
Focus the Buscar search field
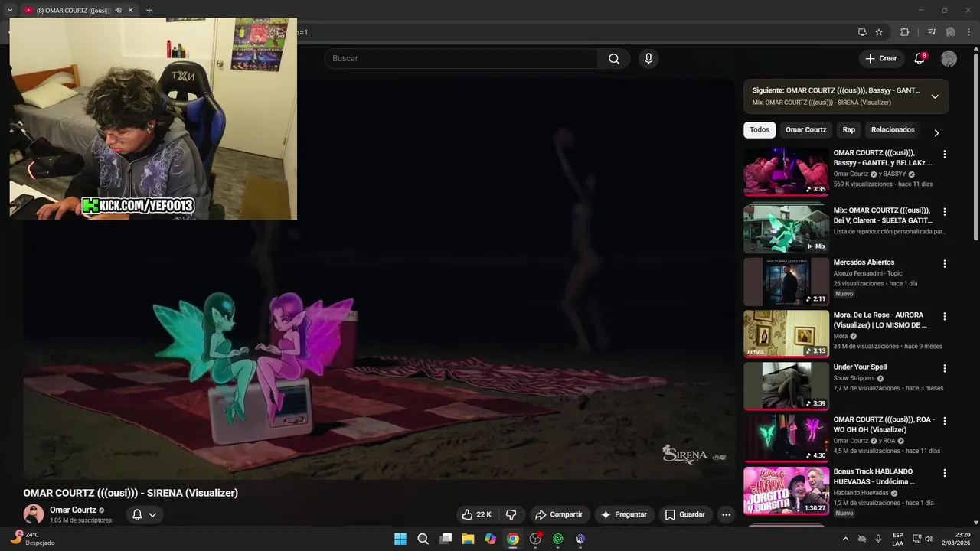[462, 59]
